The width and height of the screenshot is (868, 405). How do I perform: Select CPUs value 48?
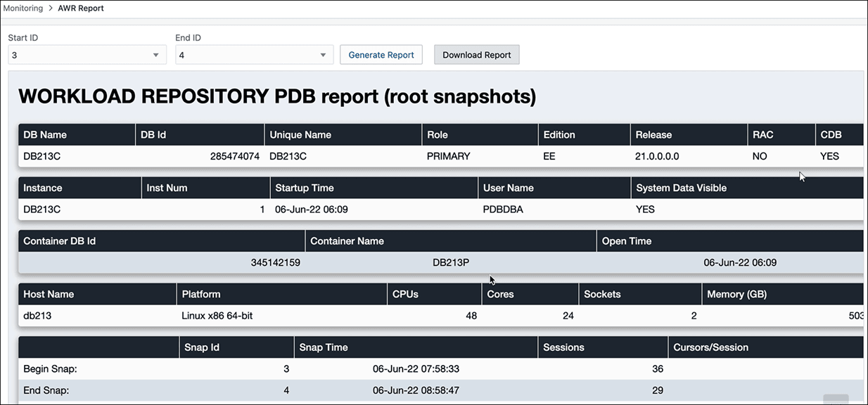coord(471,316)
